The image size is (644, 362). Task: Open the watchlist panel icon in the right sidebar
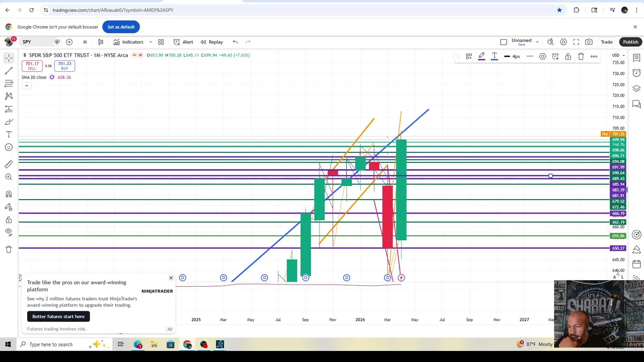(x=636, y=58)
